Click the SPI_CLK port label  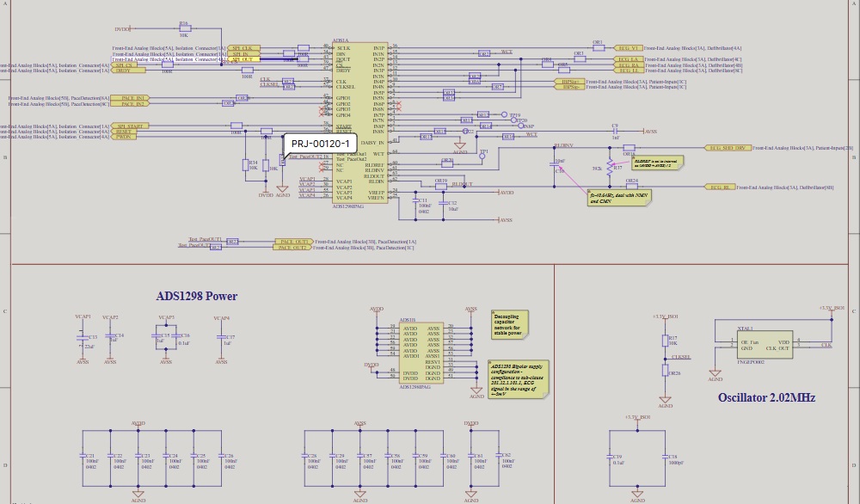(x=243, y=48)
